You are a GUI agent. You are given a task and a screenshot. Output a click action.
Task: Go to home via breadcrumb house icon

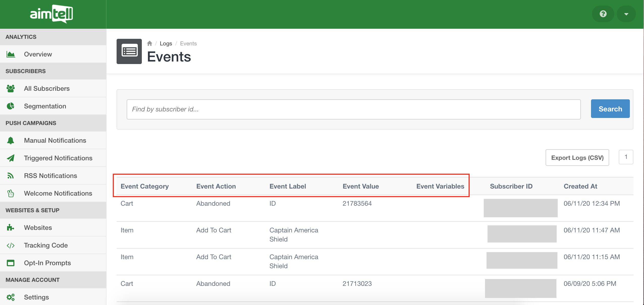coord(150,43)
